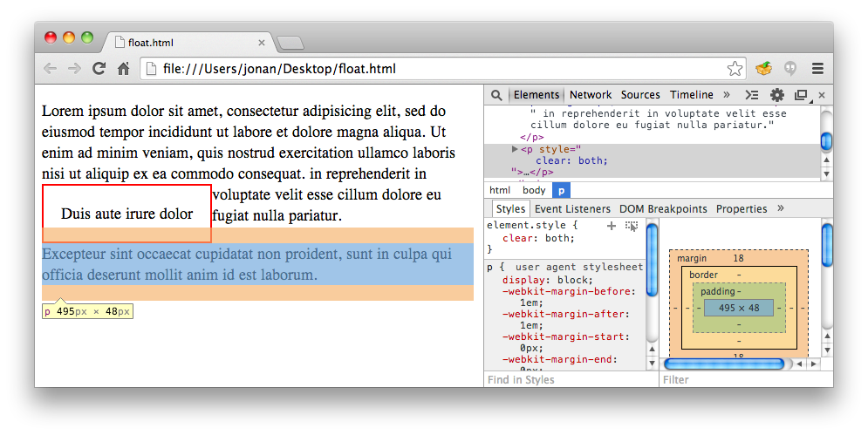The image size is (868, 435).
Task: Close the DevTools panel
Action: (822, 95)
